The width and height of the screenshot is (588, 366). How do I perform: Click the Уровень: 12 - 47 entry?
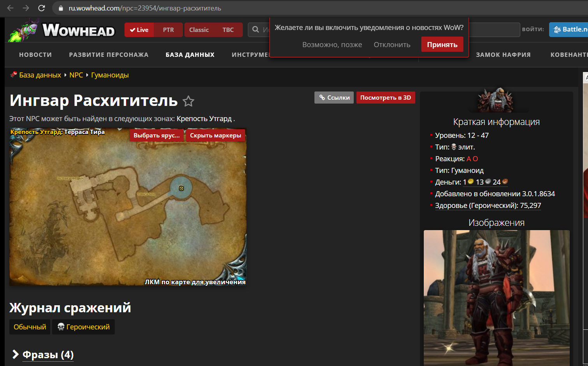point(462,135)
